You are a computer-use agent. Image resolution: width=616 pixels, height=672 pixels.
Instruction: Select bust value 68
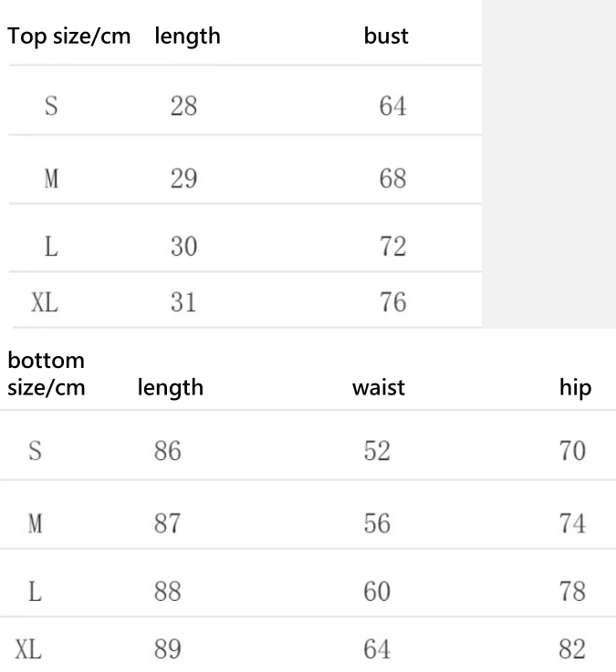point(392,178)
